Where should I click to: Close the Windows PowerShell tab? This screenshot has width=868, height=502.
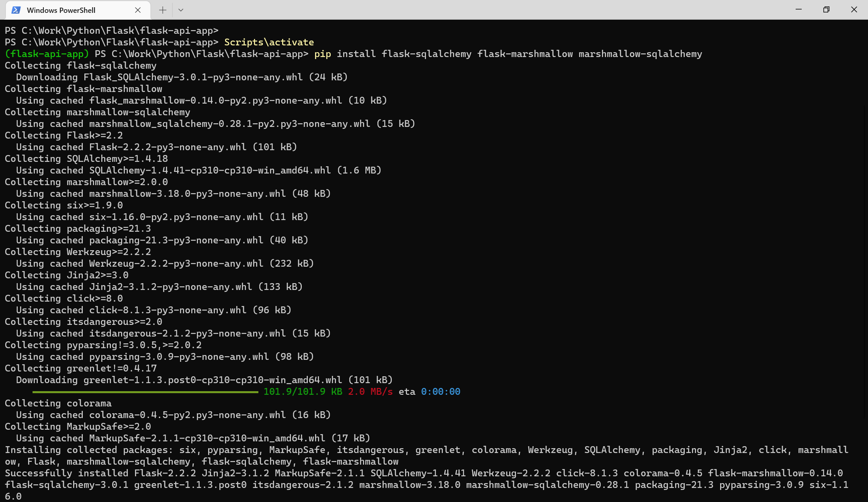(138, 10)
